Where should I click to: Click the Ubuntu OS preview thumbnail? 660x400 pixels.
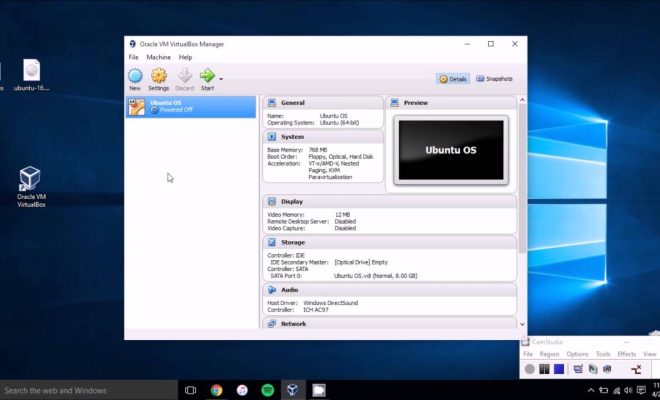coord(451,150)
